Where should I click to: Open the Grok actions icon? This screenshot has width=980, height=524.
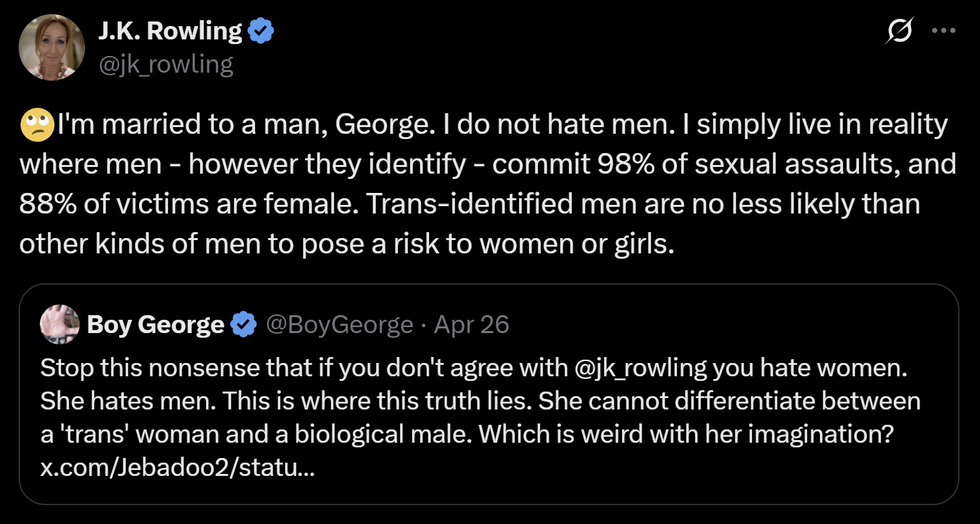coord(898,32)
